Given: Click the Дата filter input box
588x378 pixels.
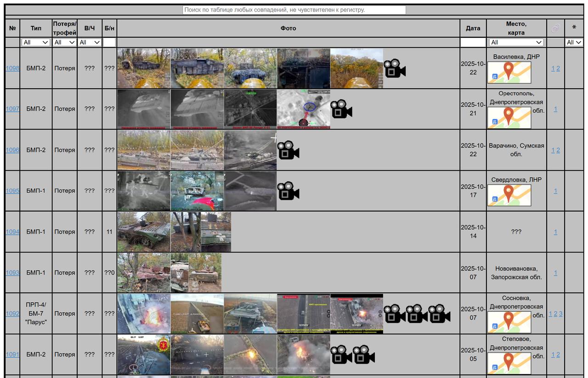Looking at the screenshot, I should [473, 42].
